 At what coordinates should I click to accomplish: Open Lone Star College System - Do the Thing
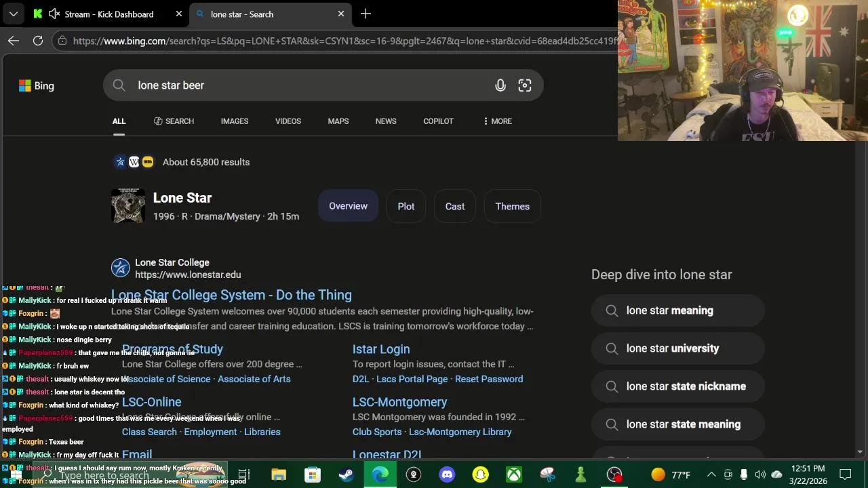click(231, 295)
